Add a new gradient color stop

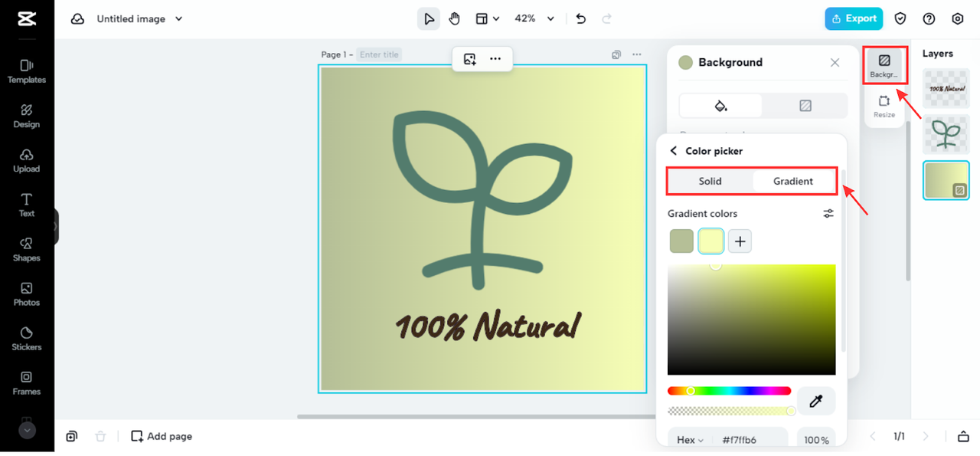click(740, 241)
